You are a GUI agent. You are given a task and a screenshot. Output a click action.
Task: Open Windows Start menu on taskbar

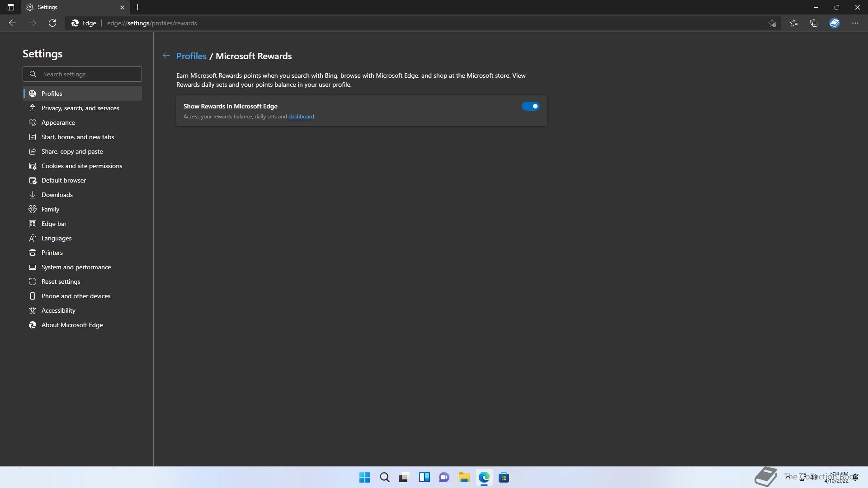click(x=364, y=477)
